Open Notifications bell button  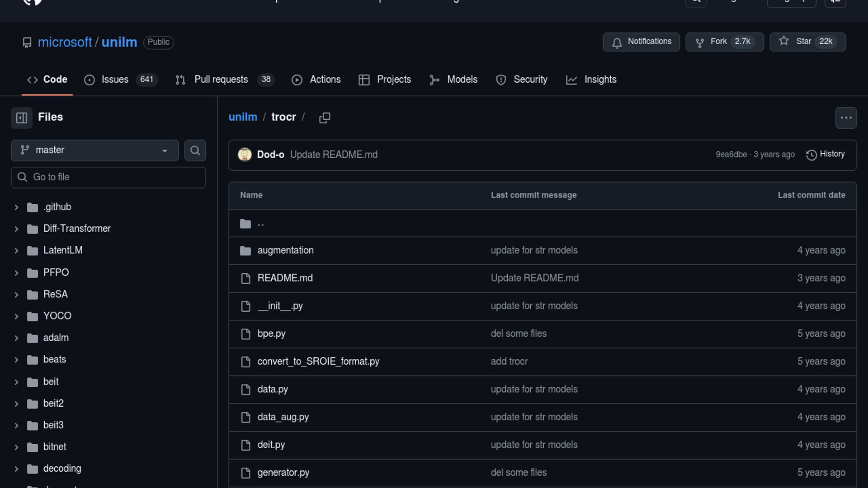click(641, 42)
